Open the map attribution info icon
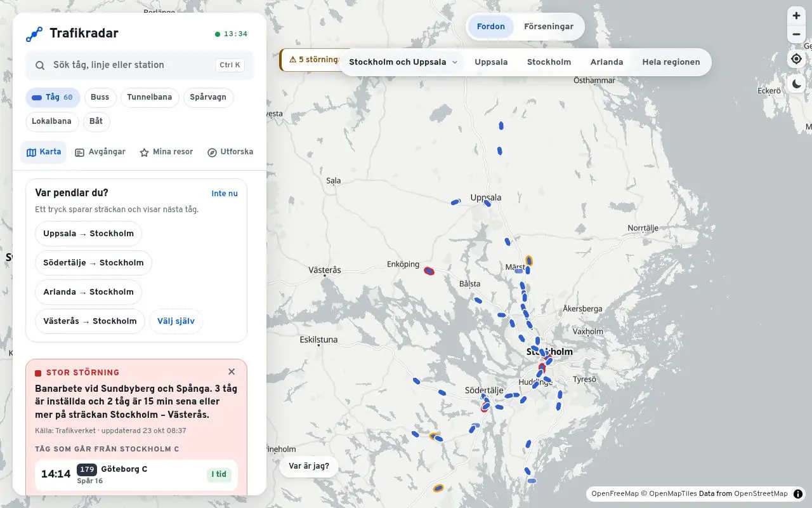The height and width of the screenshot is (508, 812). pyautogui.click(x=798, y=493)
